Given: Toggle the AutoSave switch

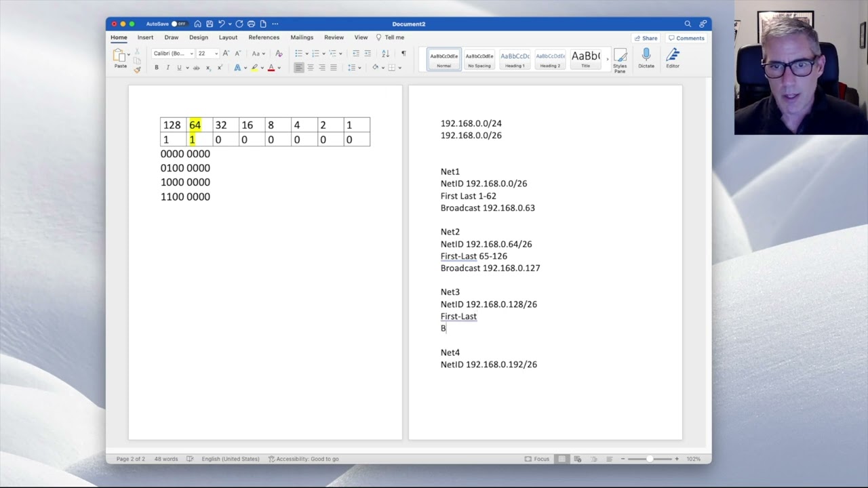Looking at the screenshot, I should tap(179, 24).
